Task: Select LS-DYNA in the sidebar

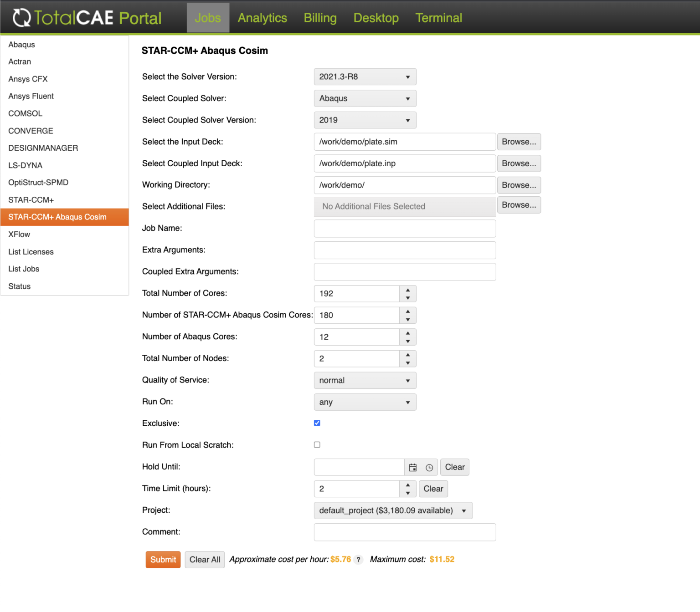Action: point(26,165)
